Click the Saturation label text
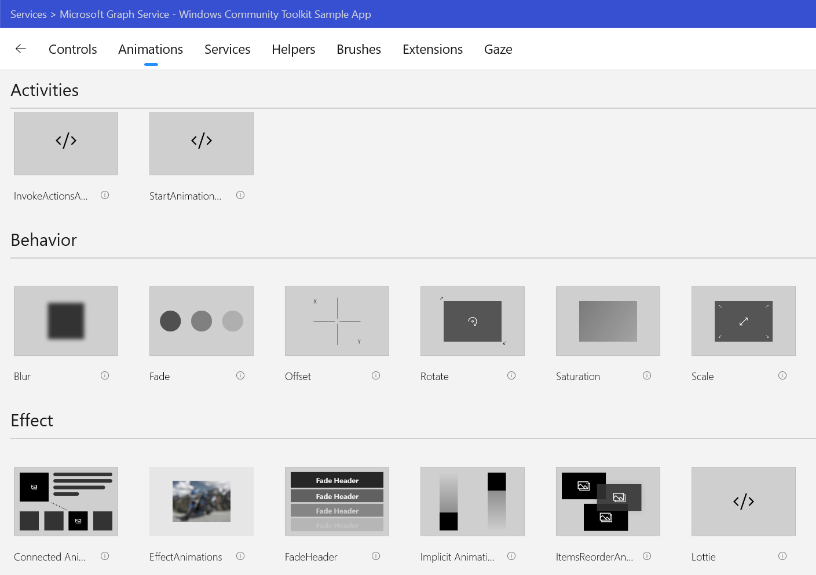Screen dimensions: 816x575 click(578, 376)
